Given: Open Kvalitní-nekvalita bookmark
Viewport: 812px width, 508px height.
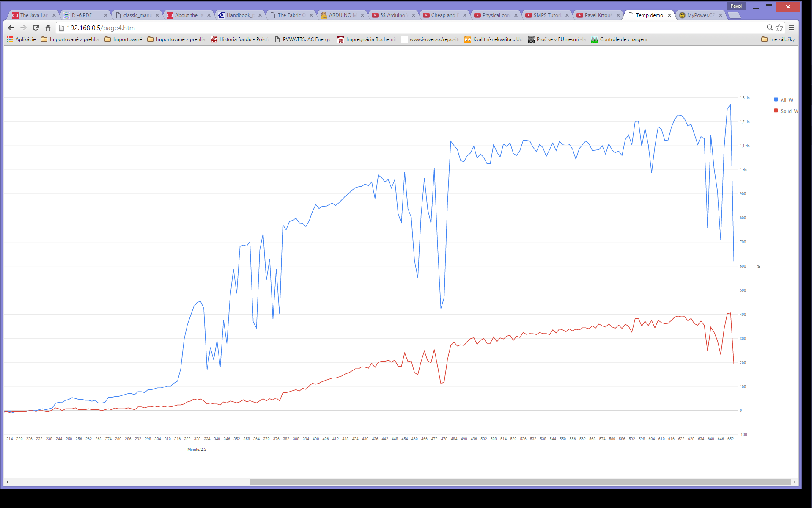Looking at the screenshot, I should tap(493, 39).
